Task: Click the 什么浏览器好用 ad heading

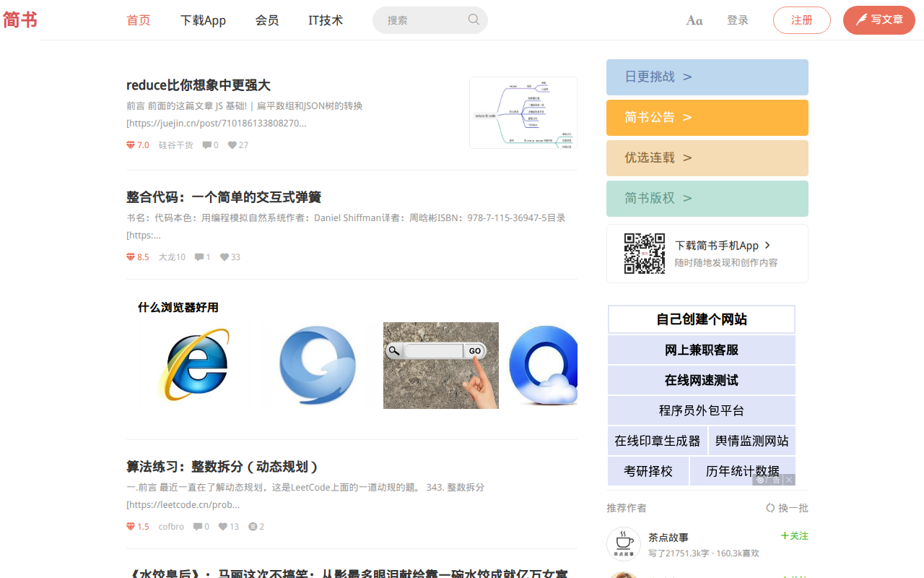Action: pos(178,308)
